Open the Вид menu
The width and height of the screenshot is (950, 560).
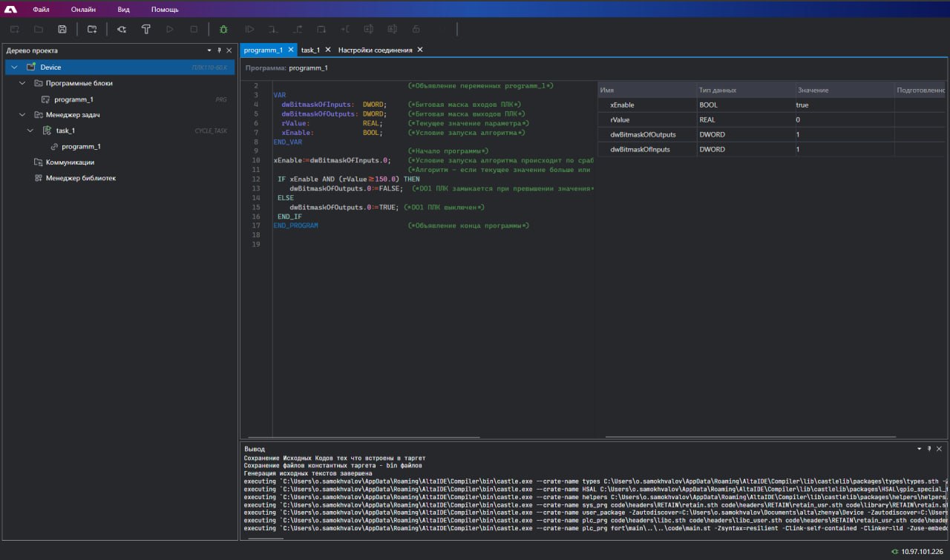pos(124,10)
